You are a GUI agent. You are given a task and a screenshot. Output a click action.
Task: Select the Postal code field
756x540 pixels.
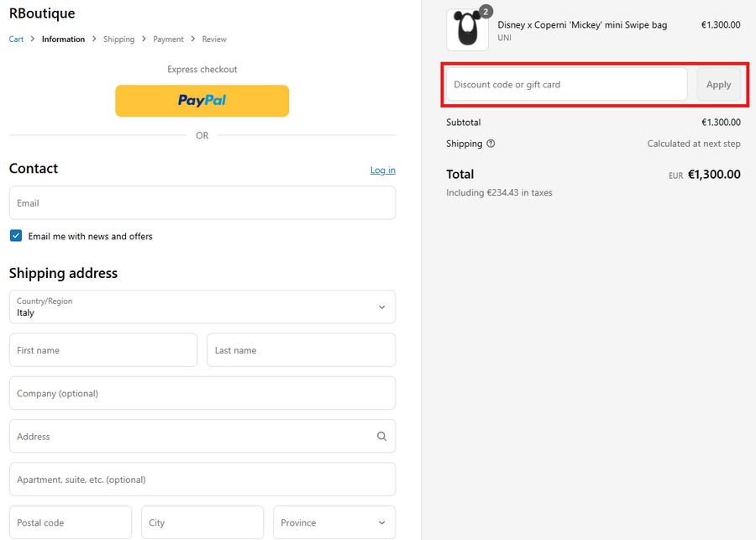70,522
